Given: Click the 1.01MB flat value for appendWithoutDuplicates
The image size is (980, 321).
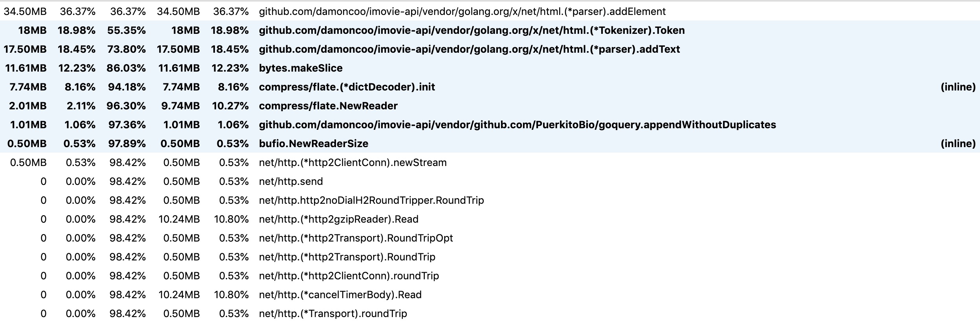Looking at the screenshot, I should click(x=28, y=125).
